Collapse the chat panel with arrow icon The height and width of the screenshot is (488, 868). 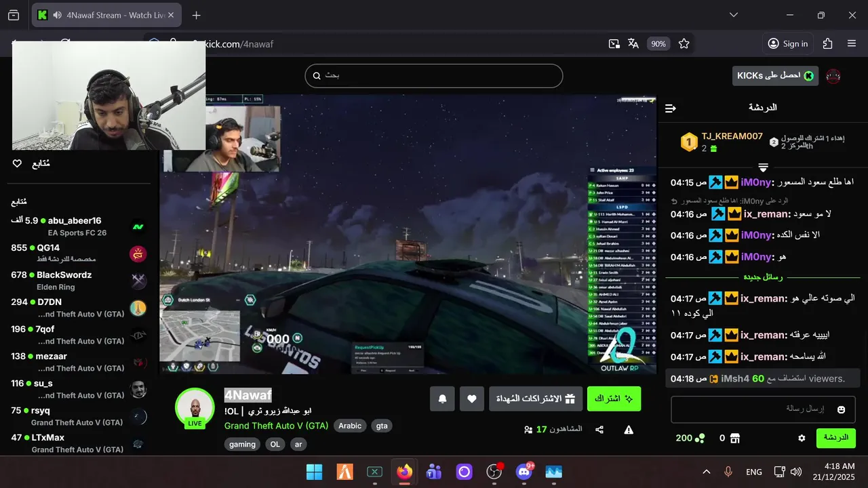[671, 108]
